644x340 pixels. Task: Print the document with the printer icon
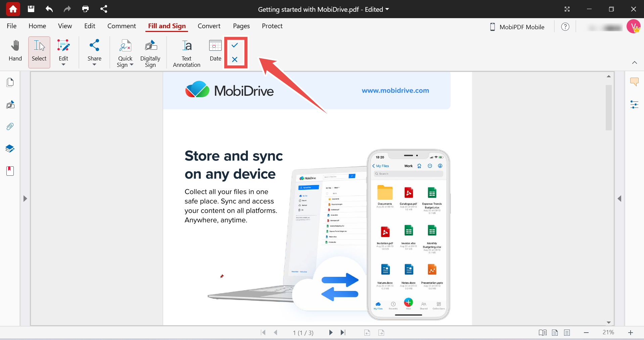click(x=86, y=9)
